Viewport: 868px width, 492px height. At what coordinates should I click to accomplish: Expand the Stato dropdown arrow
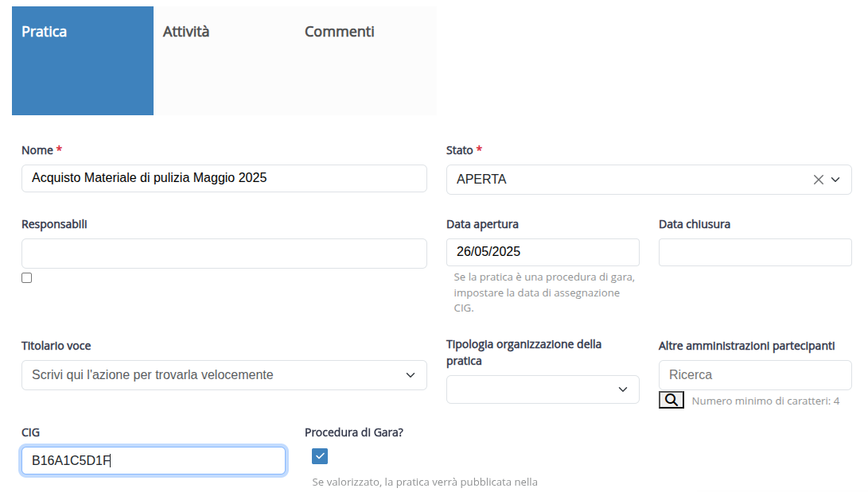(x=836, y=180)
